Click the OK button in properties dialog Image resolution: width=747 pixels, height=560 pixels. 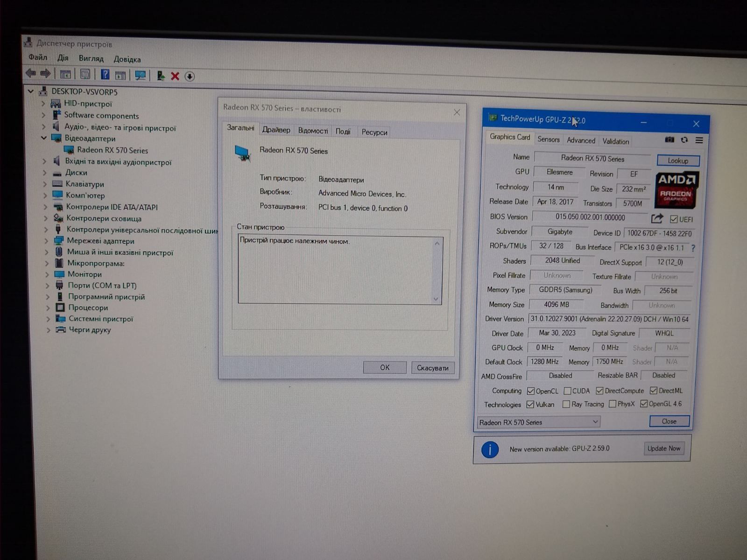[x=385, y=367]
